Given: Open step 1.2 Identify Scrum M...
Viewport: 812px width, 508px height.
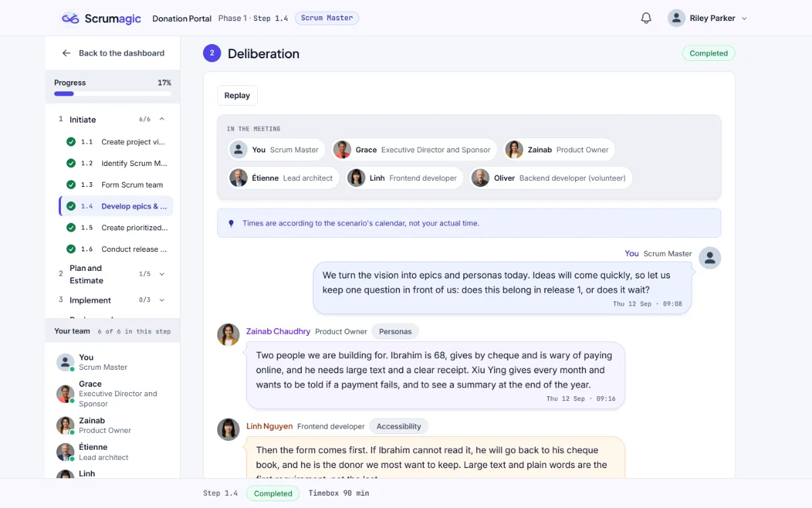Looking at the screenshot, I should click(x=116, y=163).
